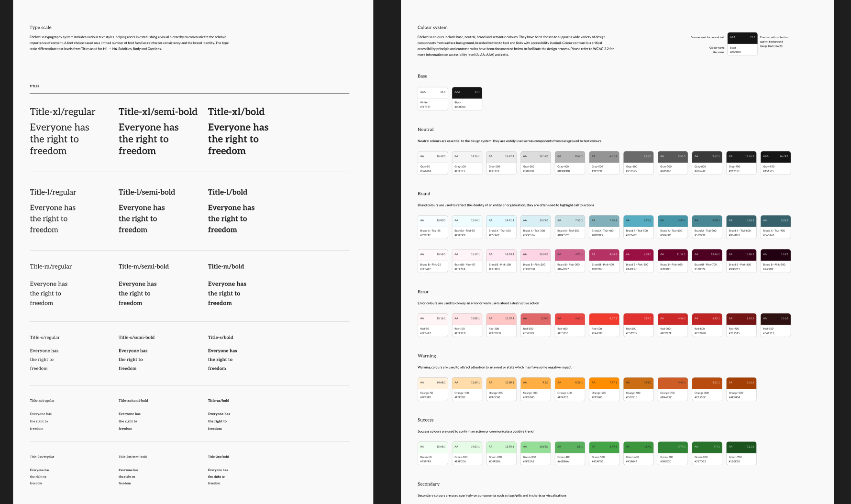Image resolution: width=851 pixels, height=504 pixels.
Task: Select the Title-m/regular label
Action: tap(51, 267)
